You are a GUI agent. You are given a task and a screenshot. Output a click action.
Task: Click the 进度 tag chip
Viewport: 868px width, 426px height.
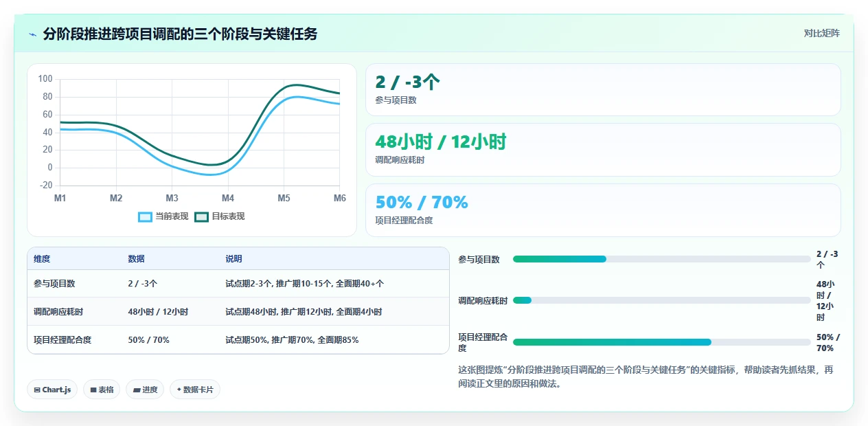coord(145,390)
